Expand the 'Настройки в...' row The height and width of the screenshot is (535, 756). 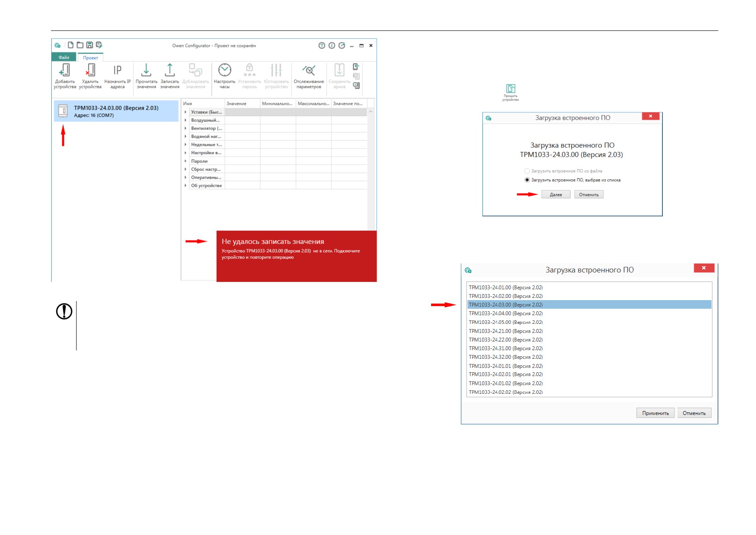[x=186, y=153]
